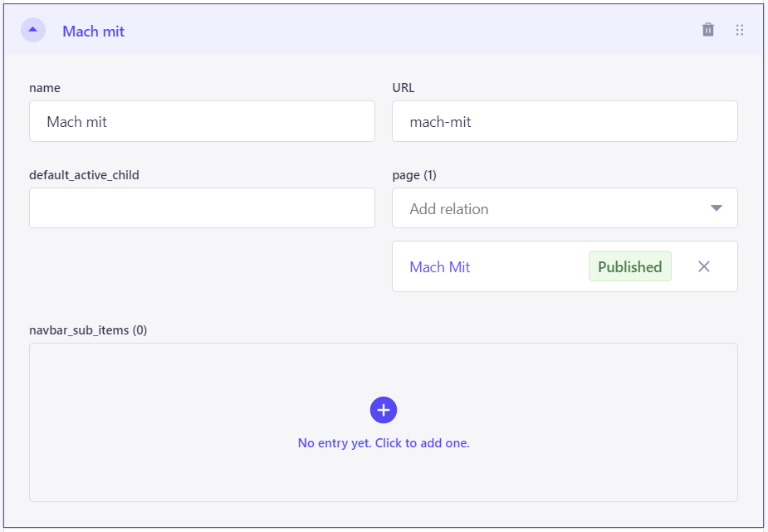The width and height of the screenshot is (768, 532).
Task: Click the Published status badge
Action: 630,266
